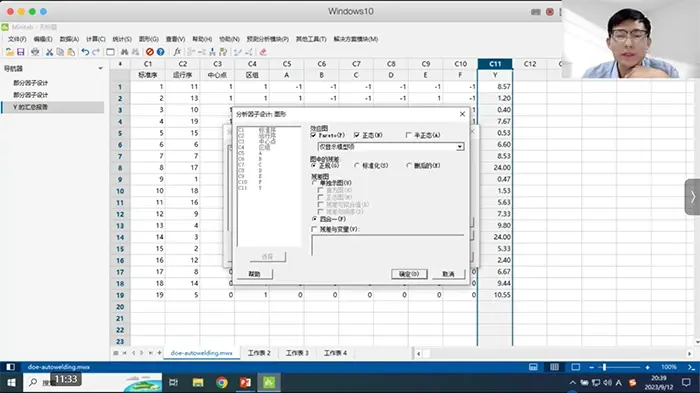Image resolution: width=700 pixels, height=393 pixels.
Task: Select the 正规(G) residuals radio button
Action: point(314,166)
